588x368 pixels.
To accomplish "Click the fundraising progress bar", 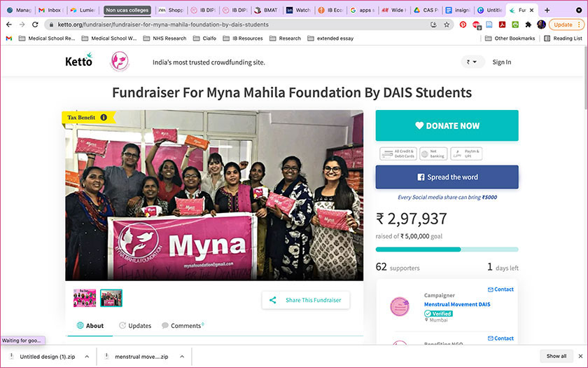I will tap(447, 250).
